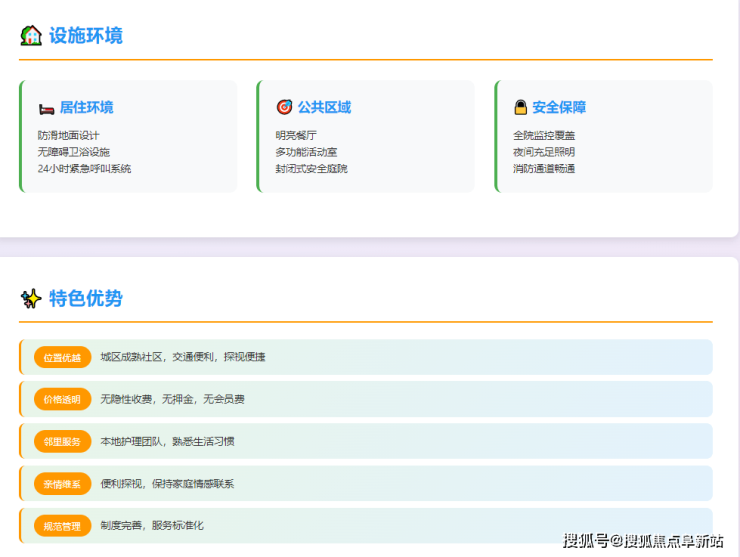Click the 无隐性收费 description text

point(172,399)
